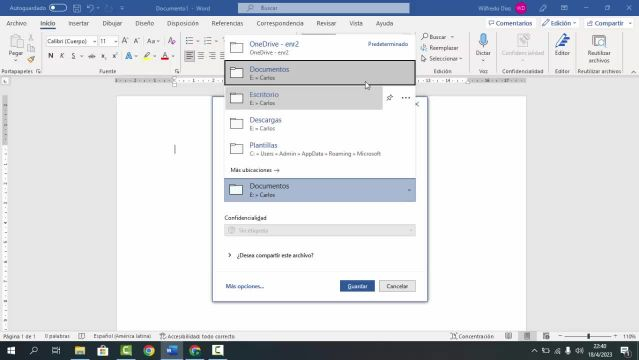The width and height of the screenshot is (639, 360).
Task: Open the Insertar tab
Action: point(79,23)
